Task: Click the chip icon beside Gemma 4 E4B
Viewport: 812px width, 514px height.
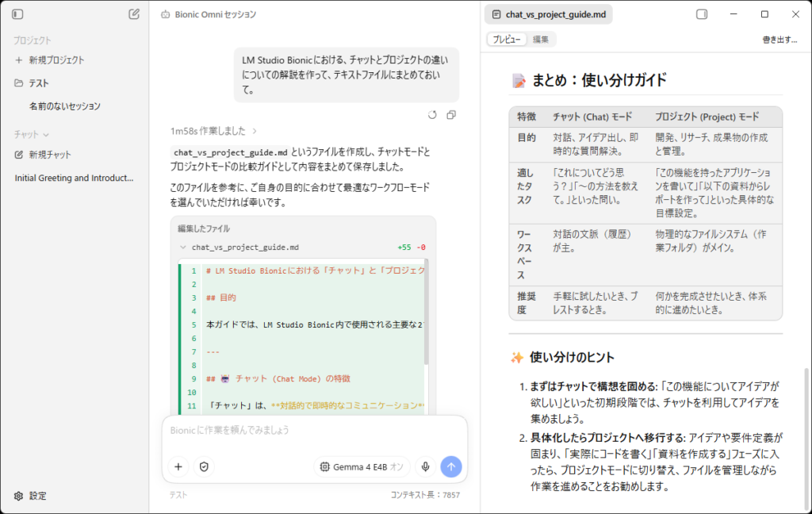Action: tap(324, 467)
